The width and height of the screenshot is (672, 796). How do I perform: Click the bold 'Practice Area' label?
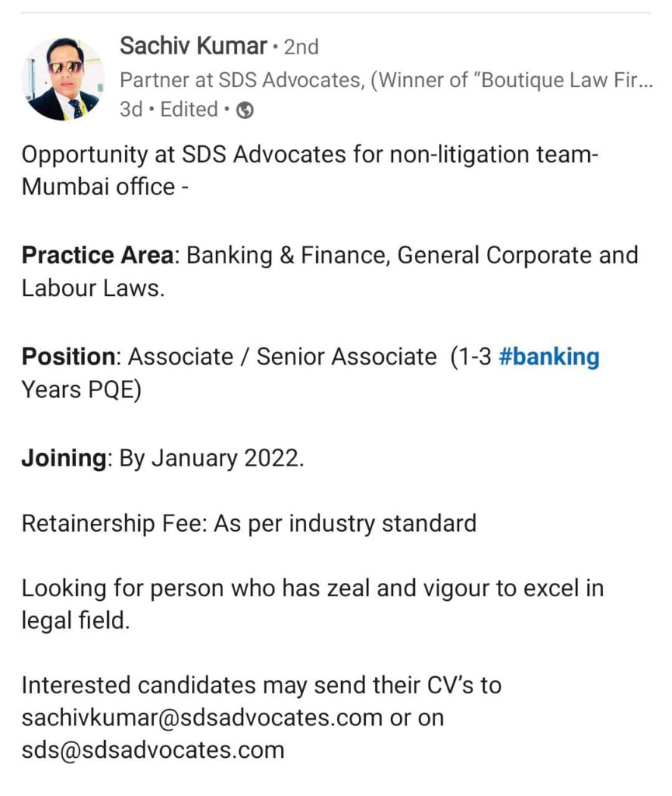pos(97,255)
